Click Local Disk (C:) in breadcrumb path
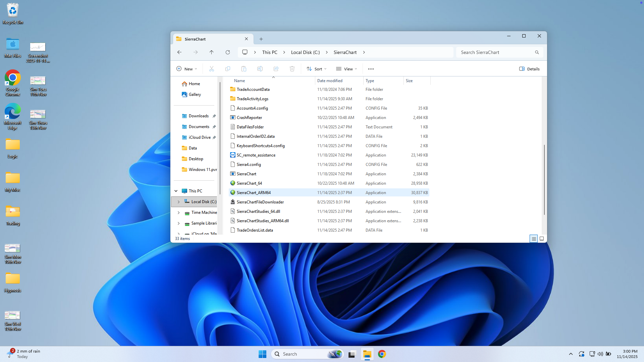Screen dimensions: 644x362 click(x=305, y=52)
